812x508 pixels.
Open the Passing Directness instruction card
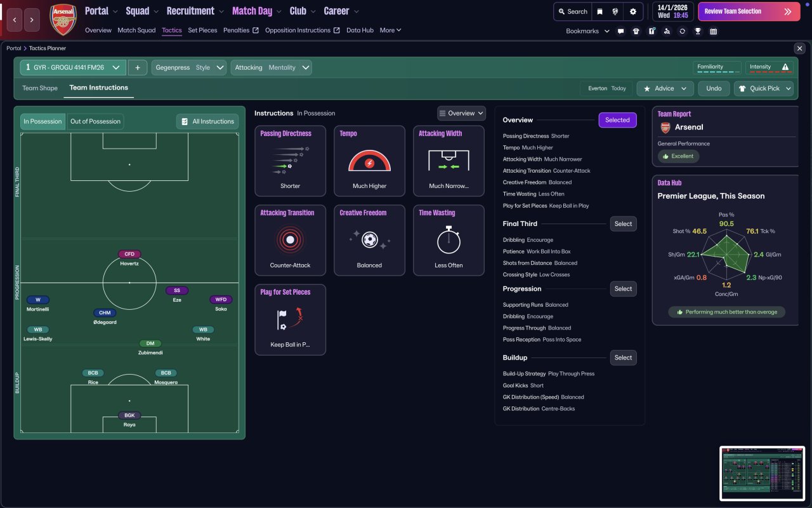290,161
